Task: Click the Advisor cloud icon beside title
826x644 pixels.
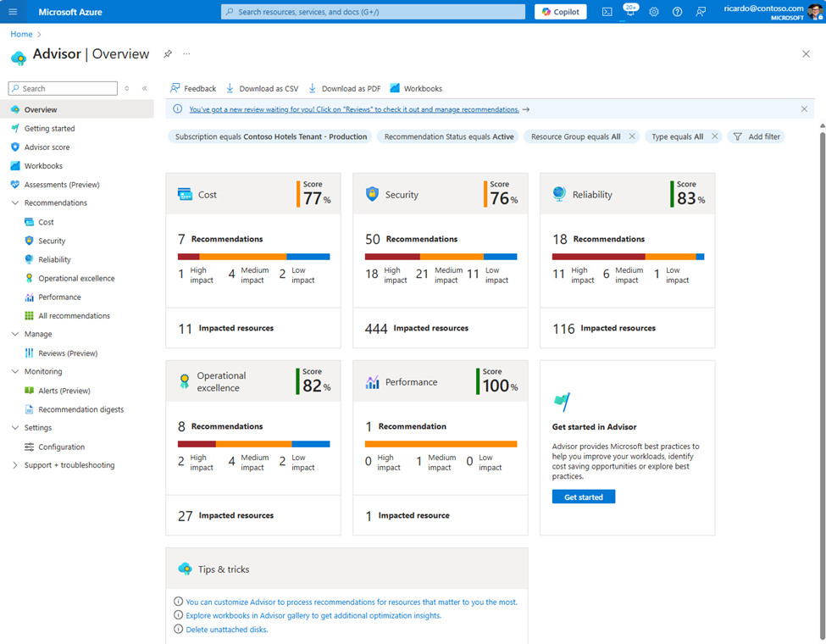Action: point(19,58)
